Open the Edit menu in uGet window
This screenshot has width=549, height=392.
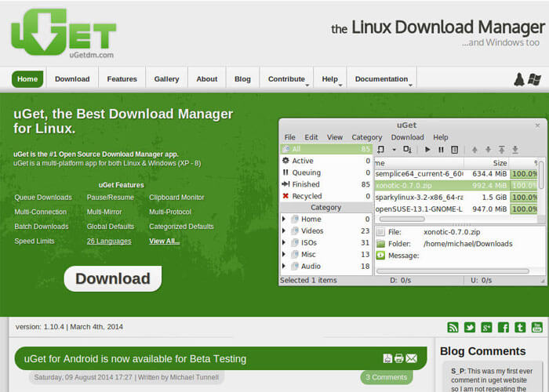311,137
